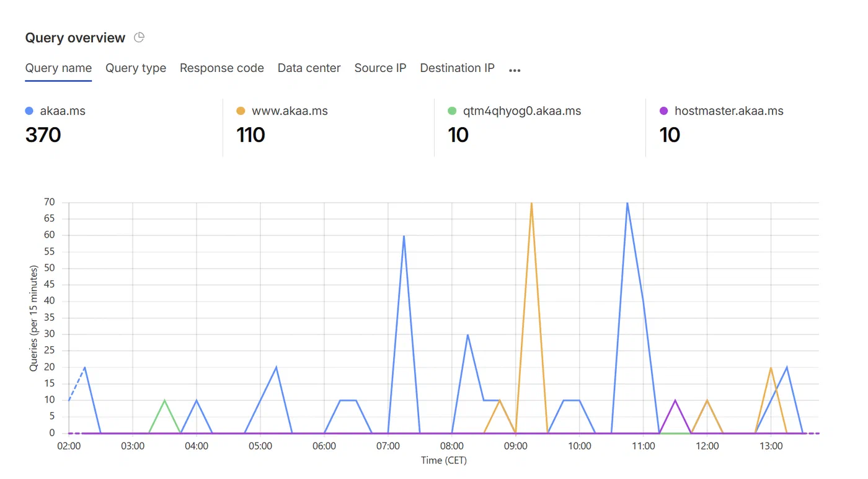Click the blue peak of 70 before 11:00
868x479 pixels.
coord(627,203)
